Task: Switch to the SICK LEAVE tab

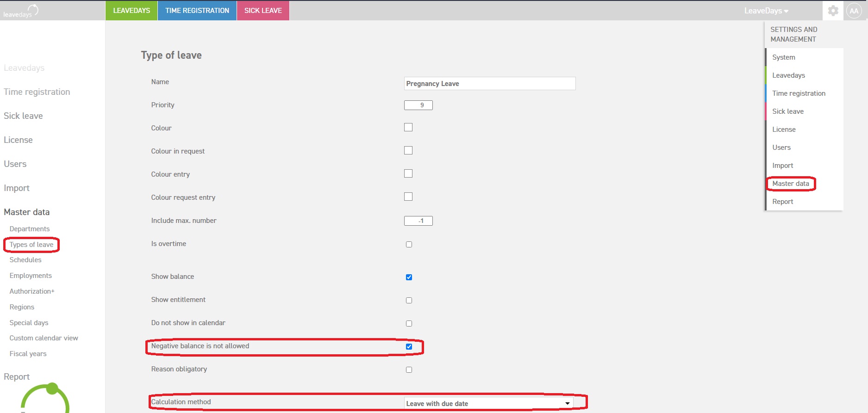Action: click(x=263, y=11)
